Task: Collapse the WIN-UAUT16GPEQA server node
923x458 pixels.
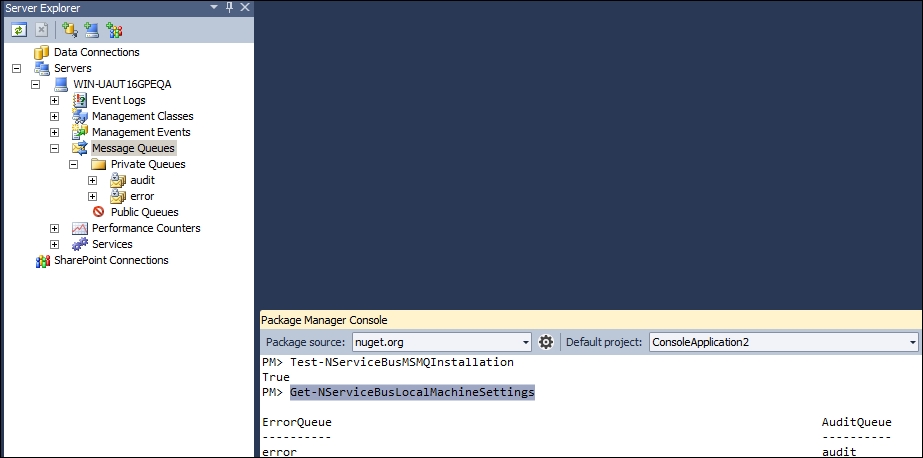Action: tap(35, 84)
